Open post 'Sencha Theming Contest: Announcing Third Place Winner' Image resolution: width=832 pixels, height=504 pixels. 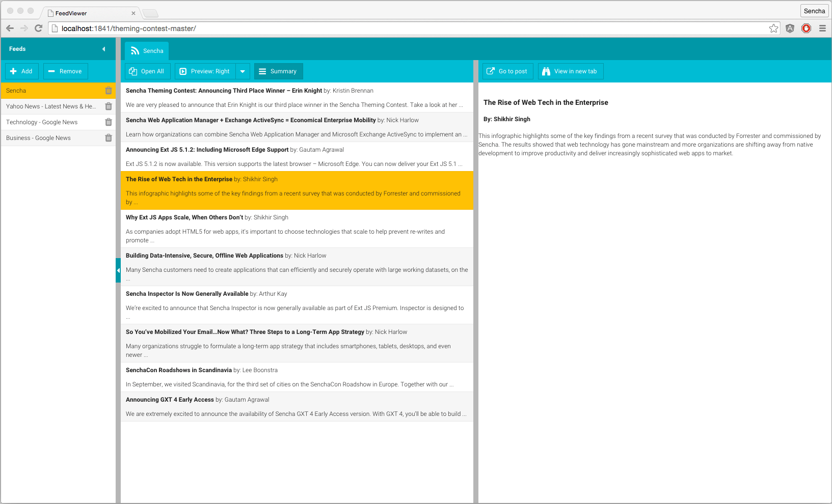297,97
